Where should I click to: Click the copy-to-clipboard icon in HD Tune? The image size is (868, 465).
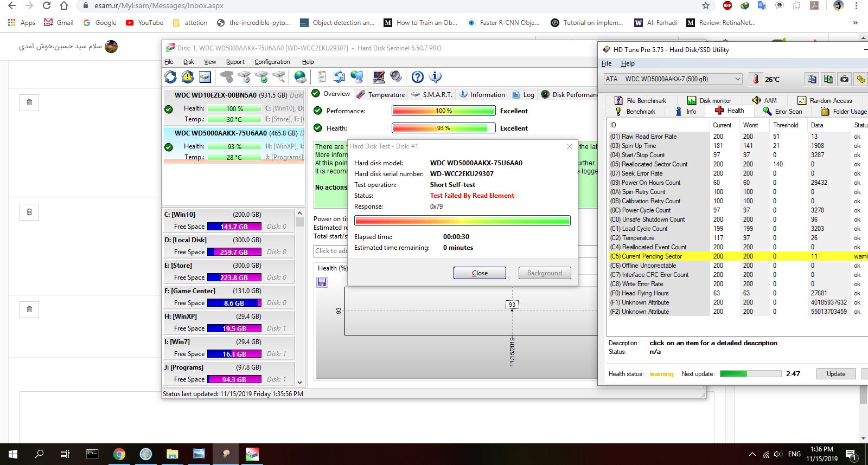pyautogui.click(x=812, y=79)
